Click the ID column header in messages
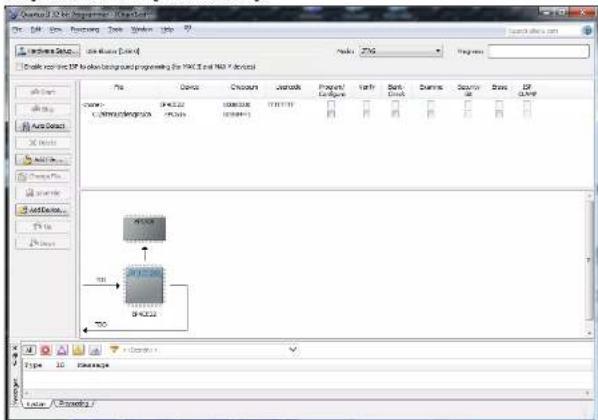 pos(60,365)
